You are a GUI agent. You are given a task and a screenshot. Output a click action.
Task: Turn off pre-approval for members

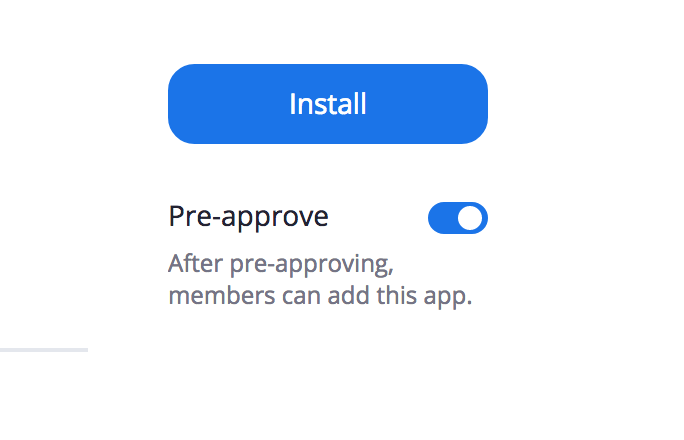click(458, 218)
